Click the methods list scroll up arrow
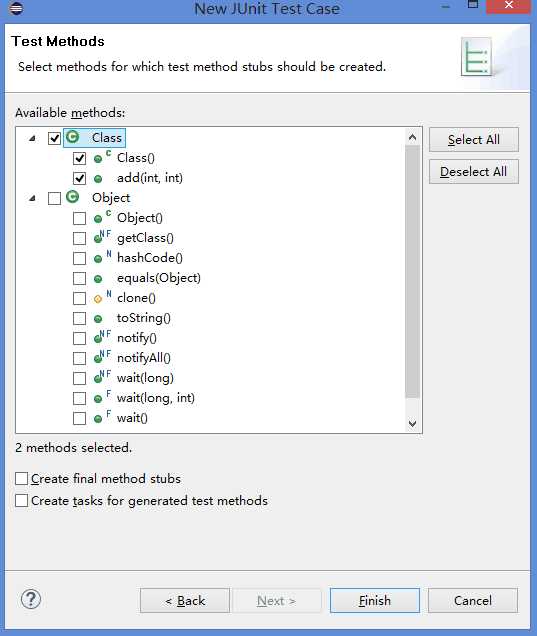This screenshot has height=636, width=537. (x=412, y=138)
